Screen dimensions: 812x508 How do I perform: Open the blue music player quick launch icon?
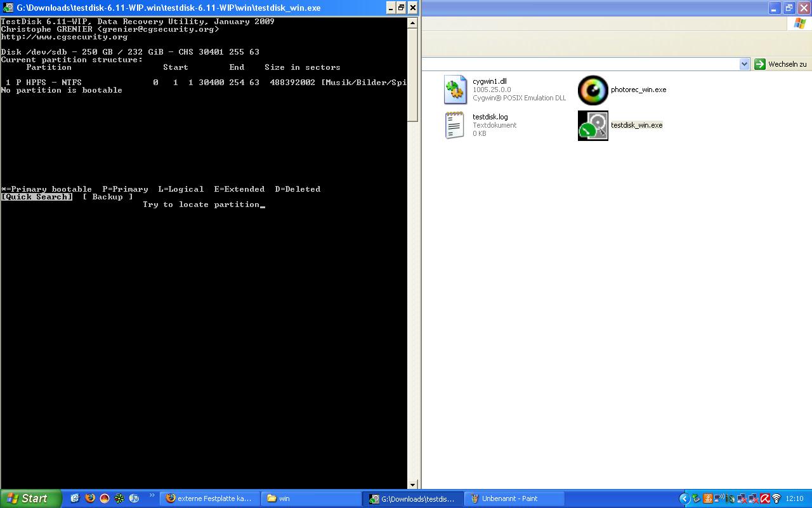pyautogui.click(x=134, y=498)
